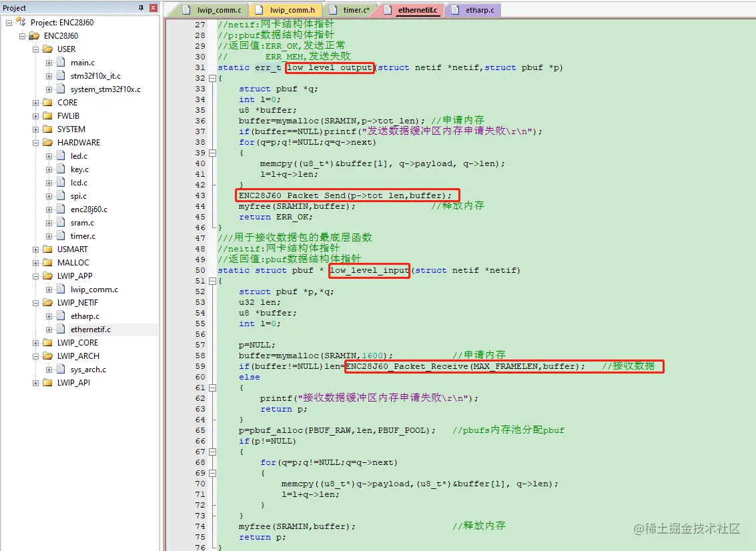Collapse the LWIP_ARCH group
Screen dimensions: 756x551
point(35,356)
